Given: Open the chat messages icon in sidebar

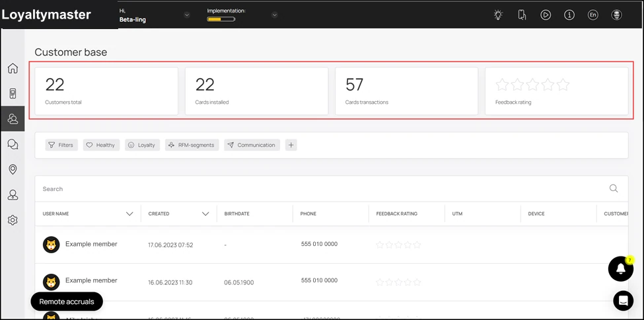Looking at the screenshot, I should point(13,144).
